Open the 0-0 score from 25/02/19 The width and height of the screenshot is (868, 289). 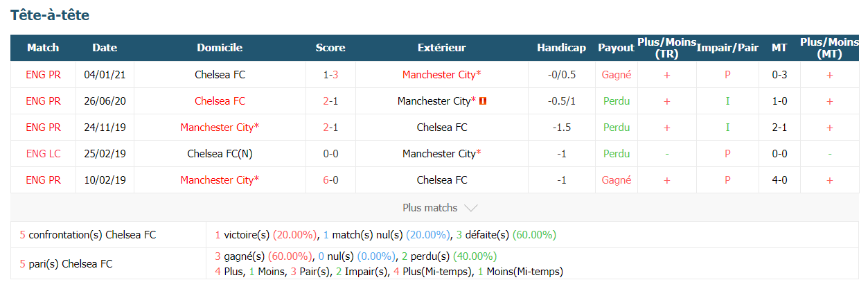pyautogui.click(x=330, y=154)
